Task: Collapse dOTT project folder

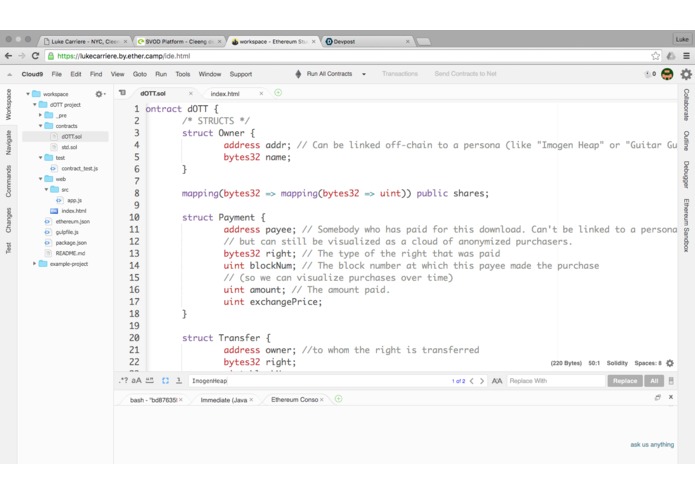Action: (x=35, y=105)
